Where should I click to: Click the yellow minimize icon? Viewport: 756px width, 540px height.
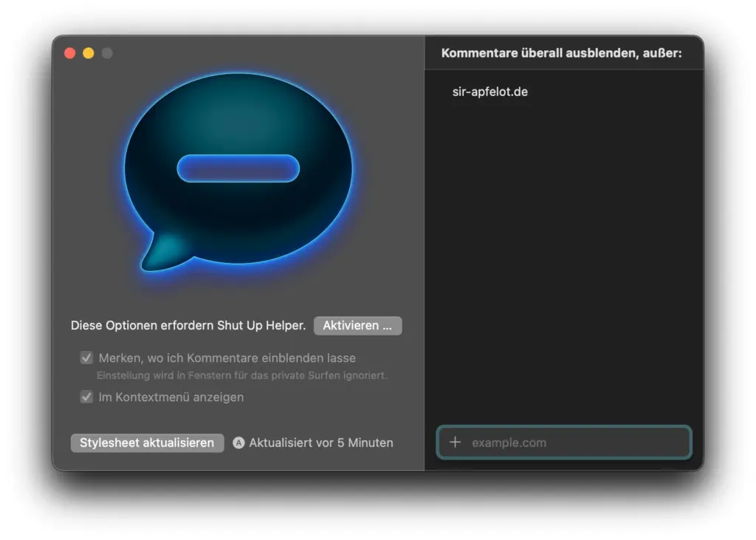pos(87,52)
